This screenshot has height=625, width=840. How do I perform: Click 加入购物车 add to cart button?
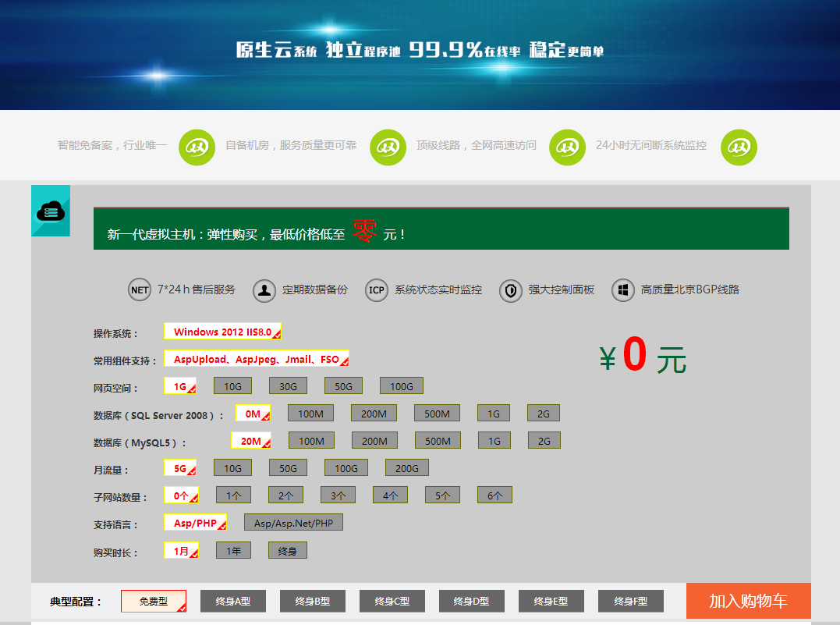click(x=749, y=601)
